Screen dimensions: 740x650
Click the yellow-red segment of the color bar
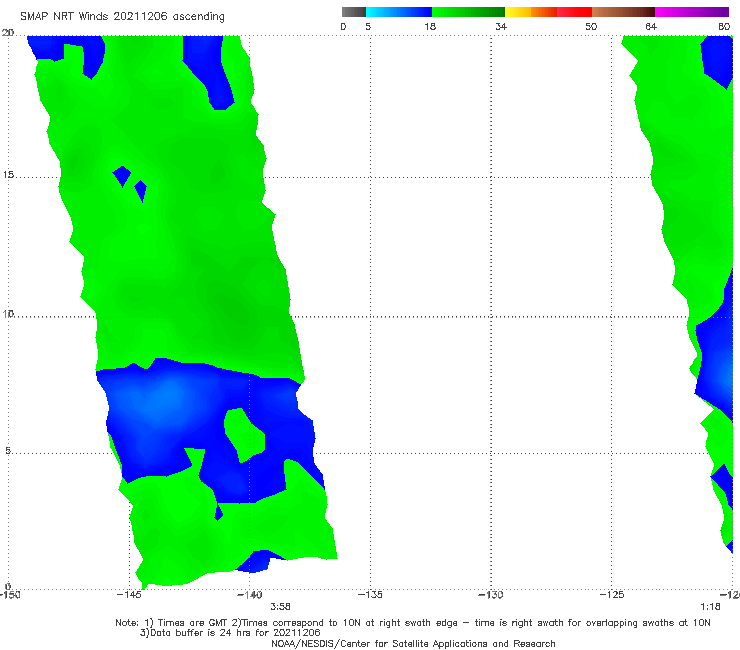pyautogui.click(x=548, y=12)
